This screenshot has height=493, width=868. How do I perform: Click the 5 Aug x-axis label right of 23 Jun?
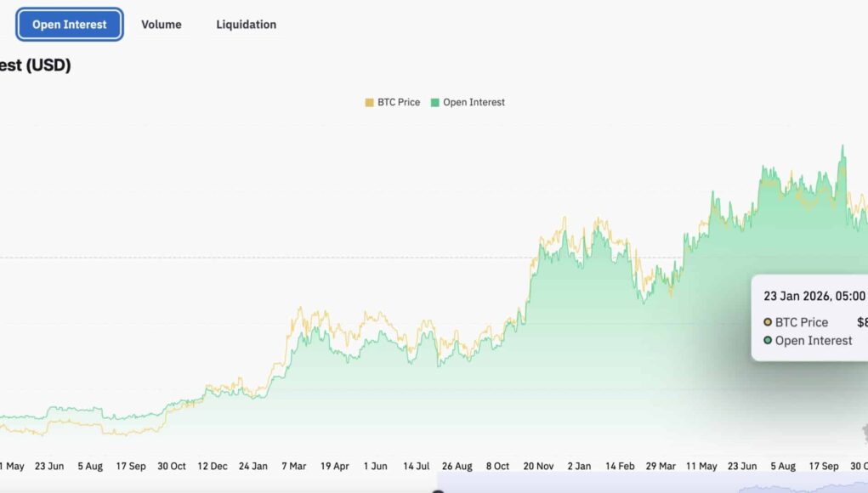click(91, 466)
